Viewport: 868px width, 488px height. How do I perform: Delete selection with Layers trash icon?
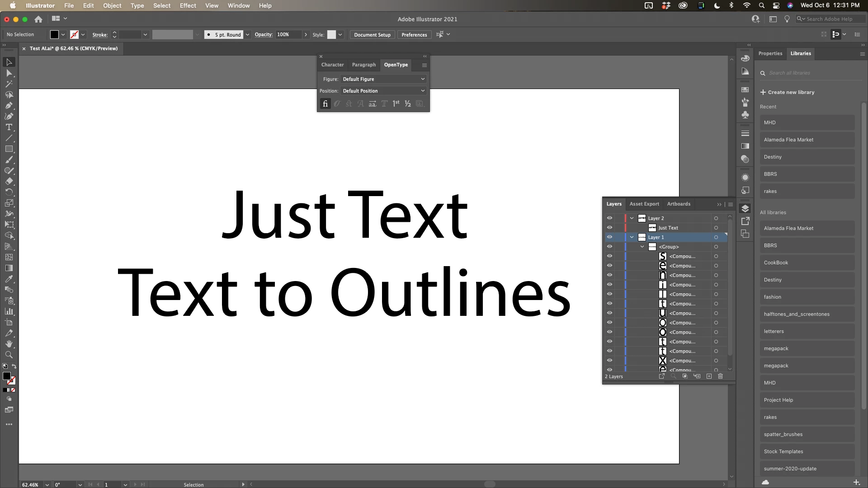(x=721, y=376)
